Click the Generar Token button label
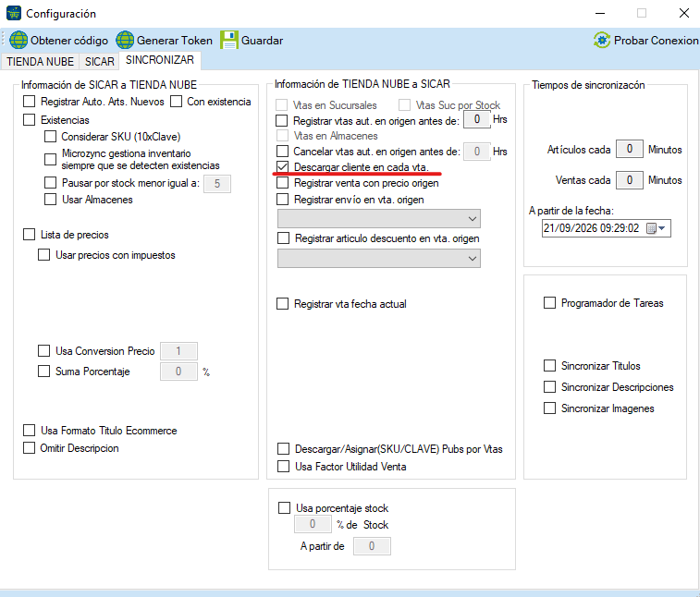Image resolution: width=700 pixels, height=597 pixels. [175, 41]
